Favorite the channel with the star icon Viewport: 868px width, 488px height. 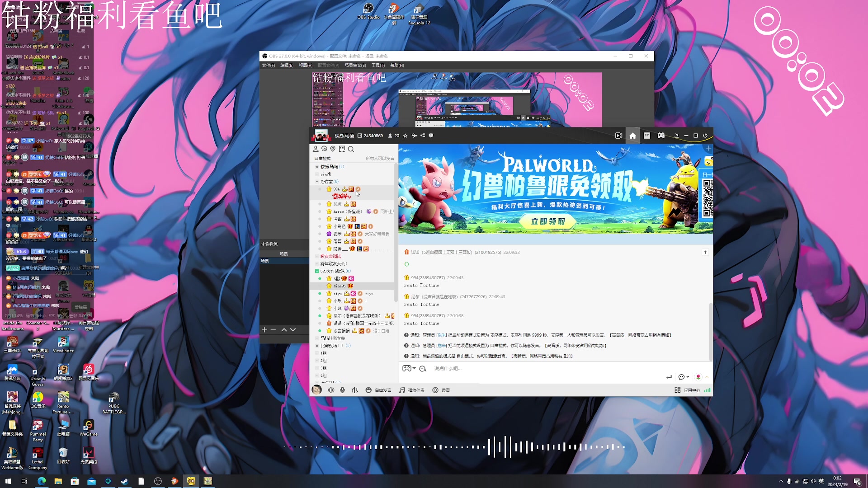pyautogui.click(x=405, y=136)
